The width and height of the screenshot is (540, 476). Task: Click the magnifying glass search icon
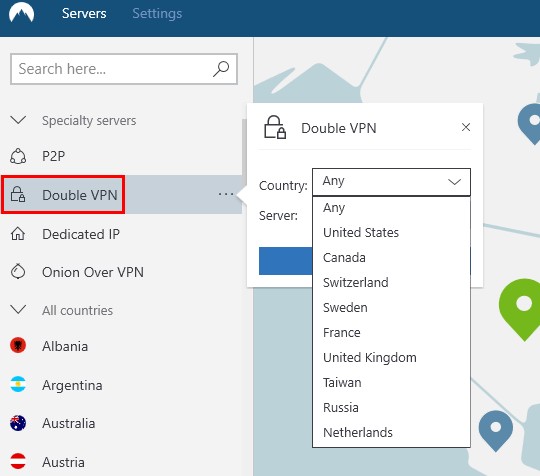click(221, 69)
